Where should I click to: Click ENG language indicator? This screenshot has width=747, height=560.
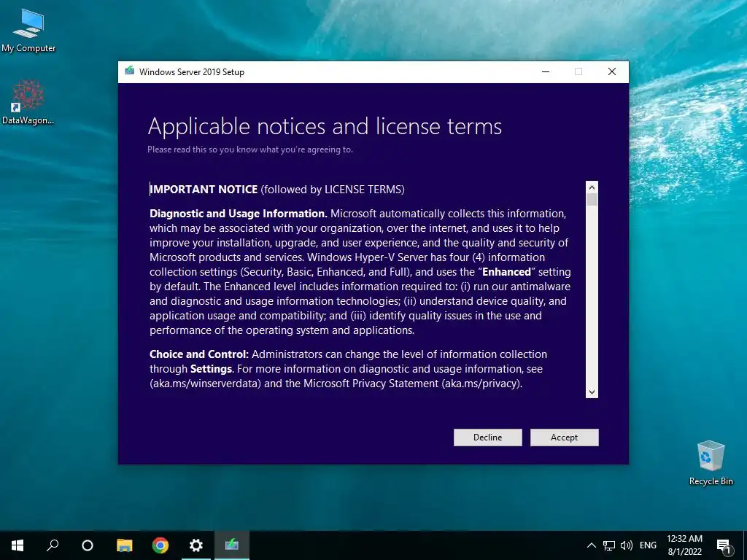[x=648, y=545]
